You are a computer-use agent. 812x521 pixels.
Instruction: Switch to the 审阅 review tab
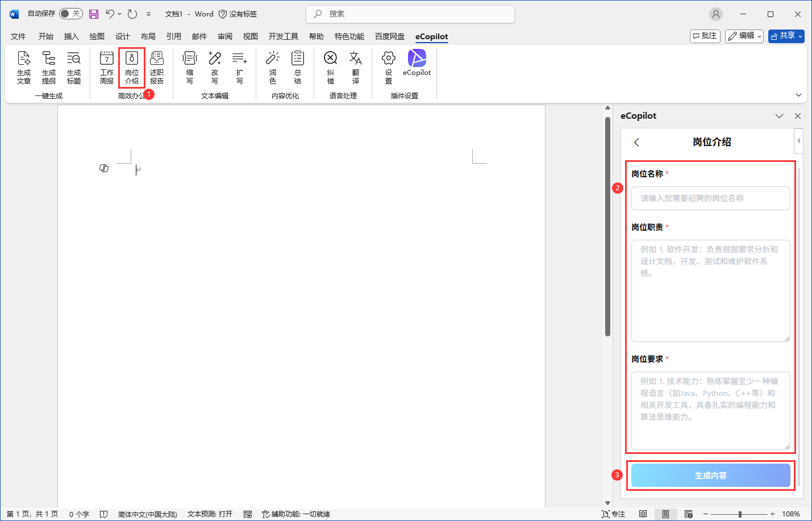click(225, 36)
